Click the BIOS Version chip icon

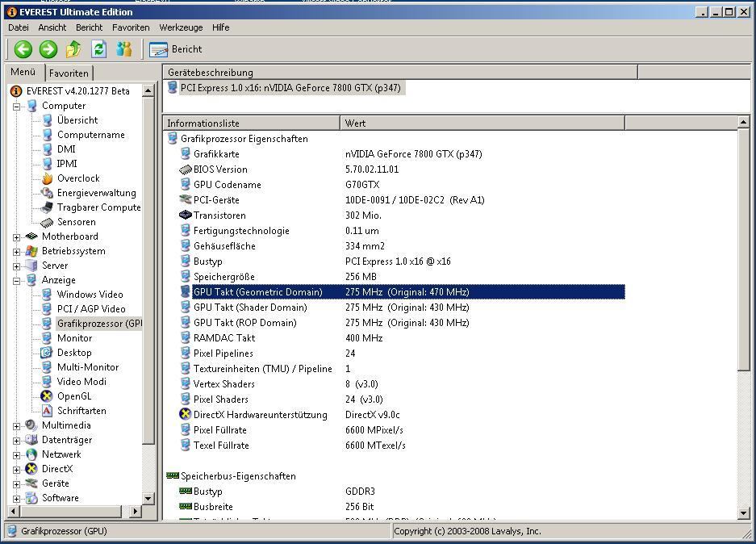(186, 169)
